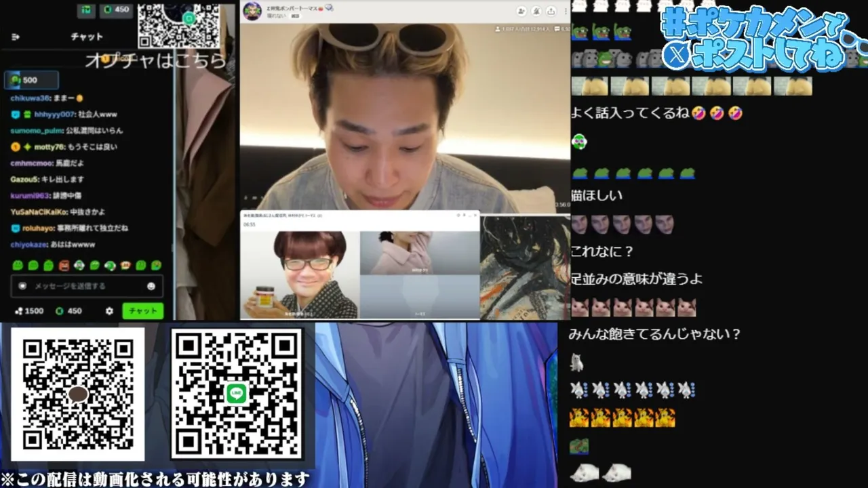Image resolution: width=868 pixels, height=488 pixels.
Task: Select the red-orange emote in the emote row
Action: (64, 265)
